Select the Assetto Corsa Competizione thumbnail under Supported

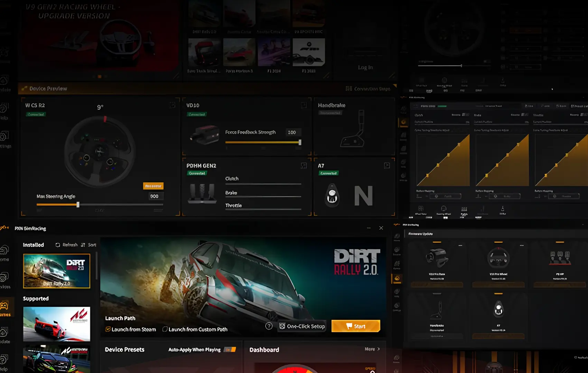57,359
